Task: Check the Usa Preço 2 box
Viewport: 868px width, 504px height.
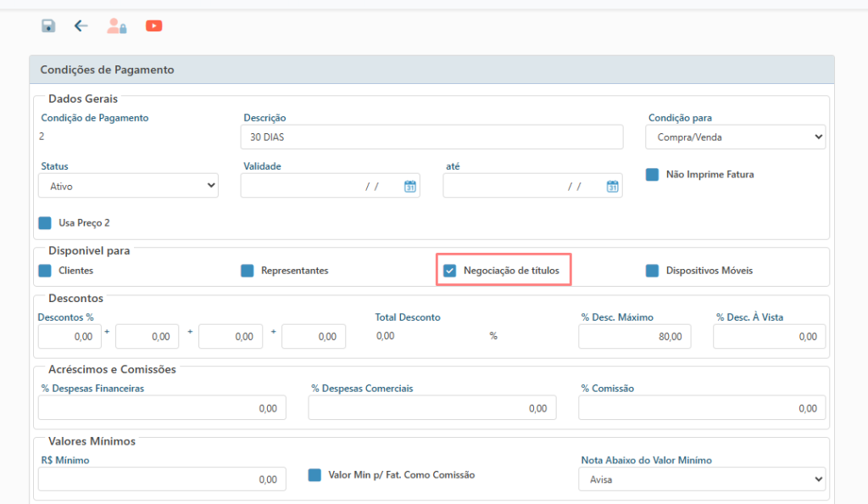Action: (45, 222)
